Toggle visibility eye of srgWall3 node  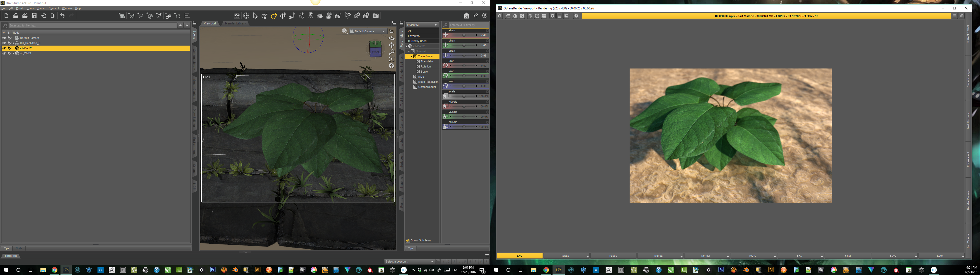4,53
